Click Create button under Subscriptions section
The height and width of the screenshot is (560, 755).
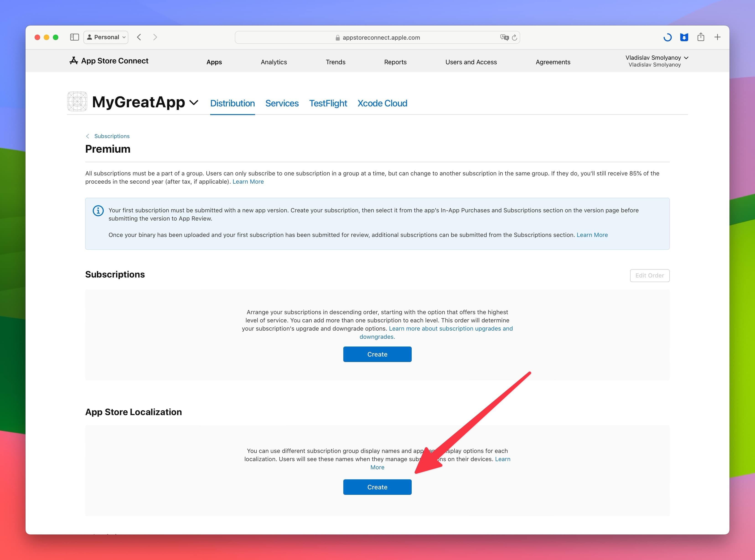[377, 354]
